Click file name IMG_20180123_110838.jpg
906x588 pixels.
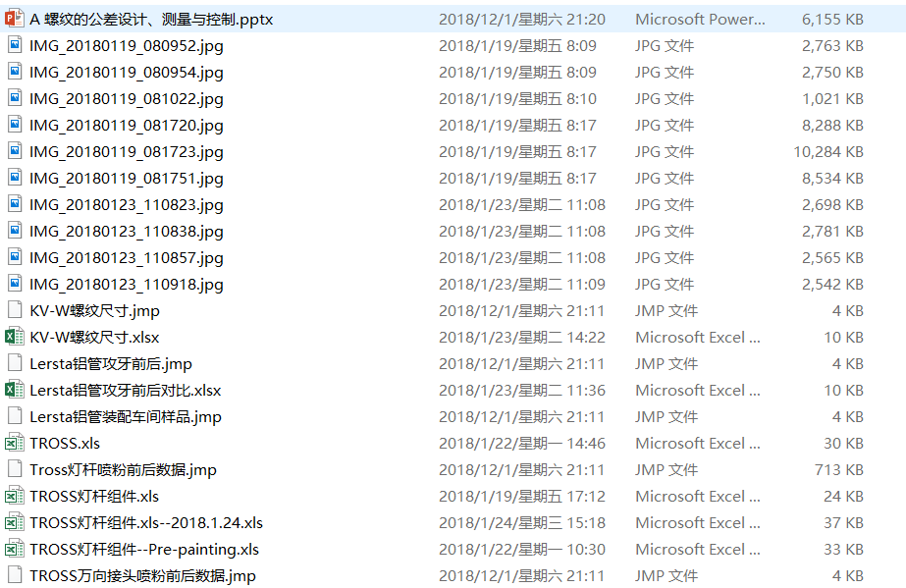[x=127, y=231]
